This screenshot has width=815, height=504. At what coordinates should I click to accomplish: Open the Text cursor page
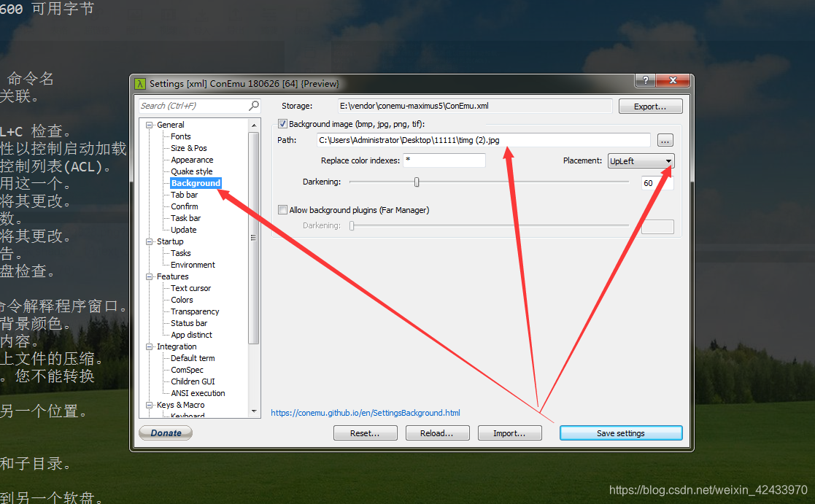190,288
